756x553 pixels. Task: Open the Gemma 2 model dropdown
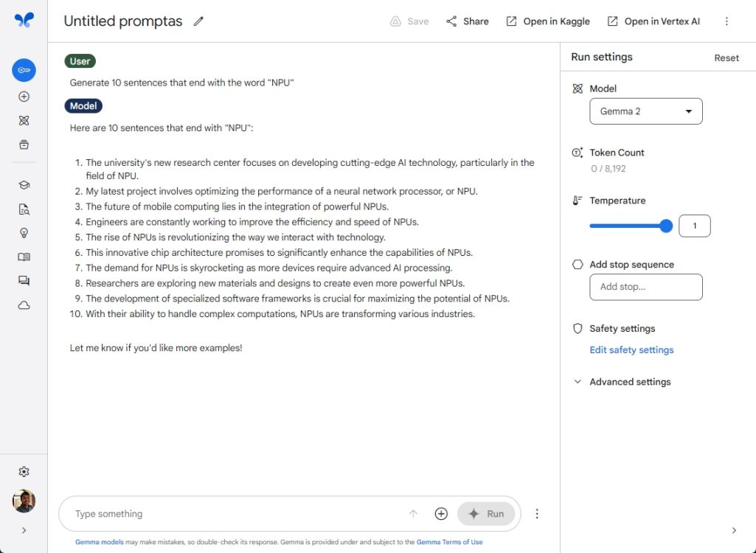pos(645,111)
